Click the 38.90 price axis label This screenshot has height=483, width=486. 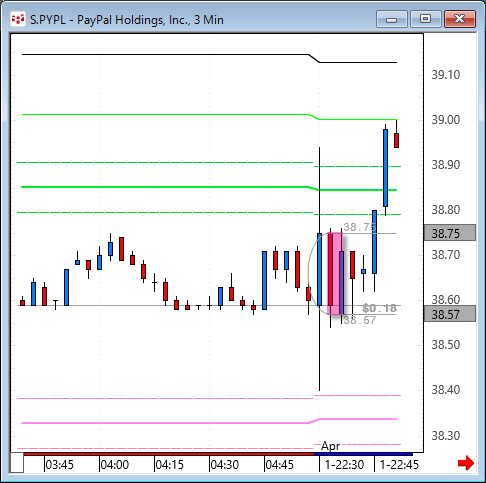446,165
